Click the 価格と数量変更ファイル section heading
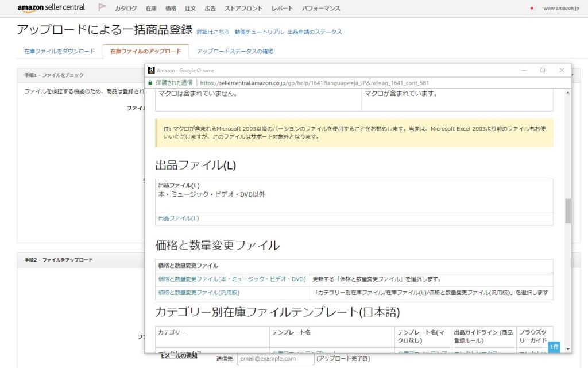This screenshot has width=588, height=368. pyautogui.click(x=218, y=245)
